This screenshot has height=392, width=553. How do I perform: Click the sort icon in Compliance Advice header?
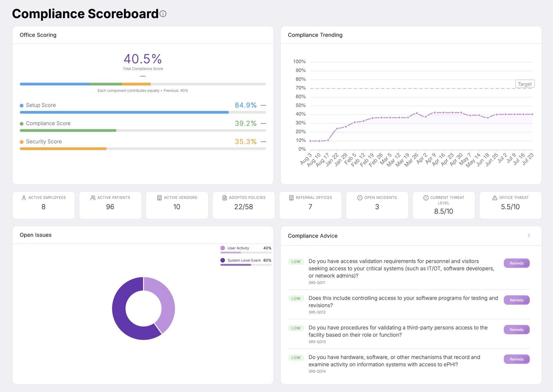[x=529, y=236]
